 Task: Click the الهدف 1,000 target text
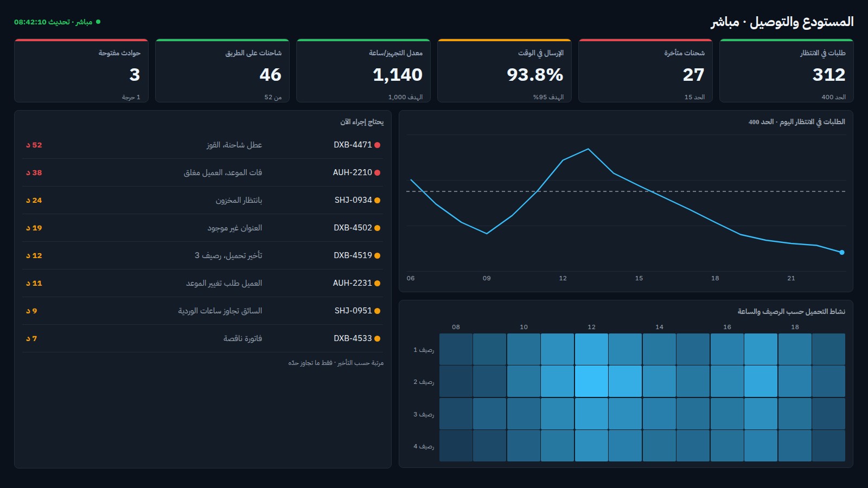coord(405,97)
